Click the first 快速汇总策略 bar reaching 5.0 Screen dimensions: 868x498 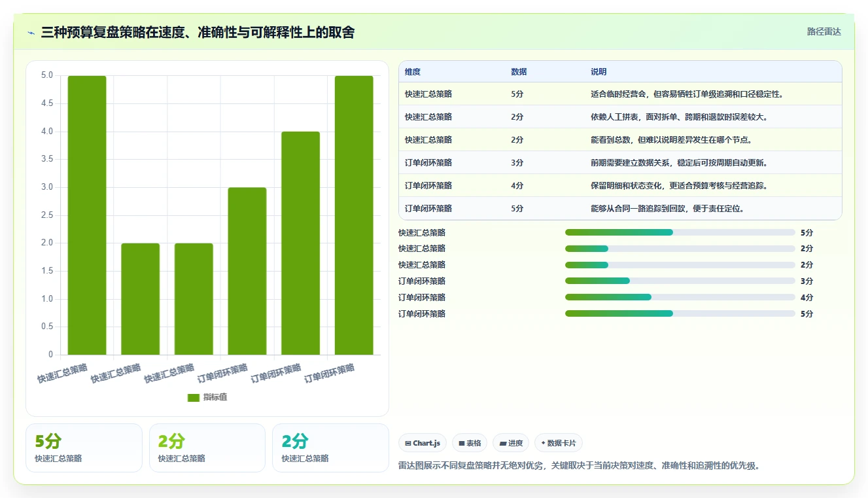[x=87, y=215]
